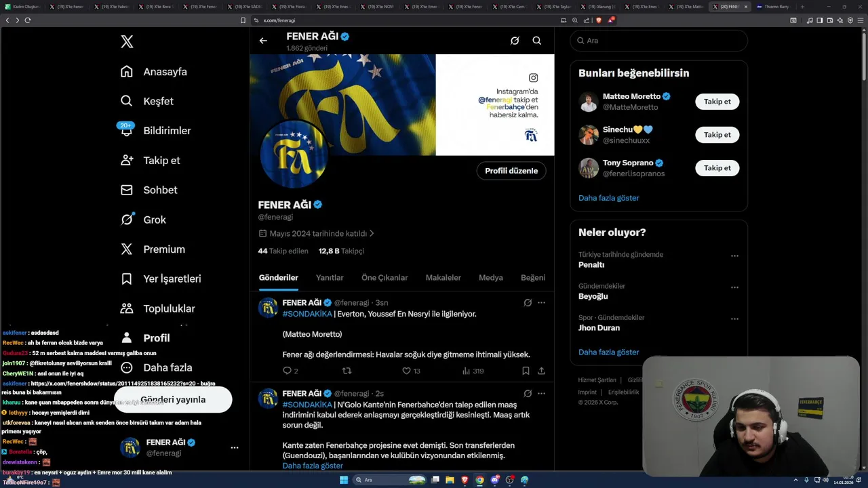
Task: Open Keşfet explore page
Action: 147,101
